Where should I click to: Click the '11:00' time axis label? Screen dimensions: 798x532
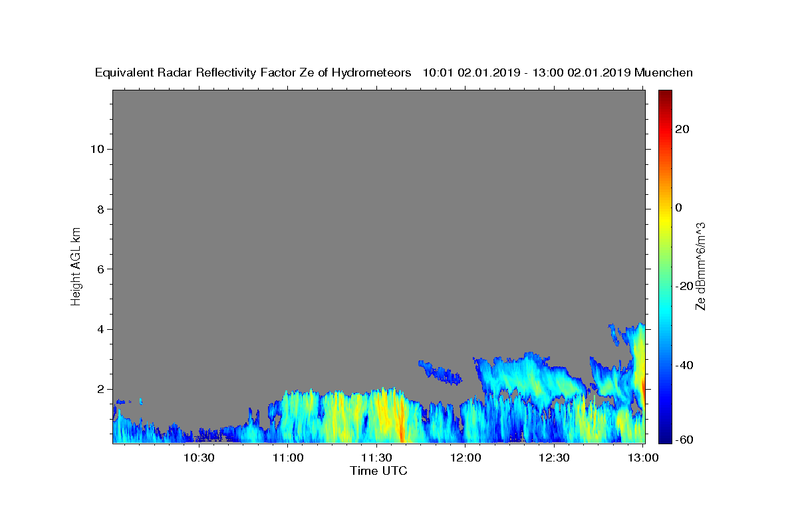point(287,458)
